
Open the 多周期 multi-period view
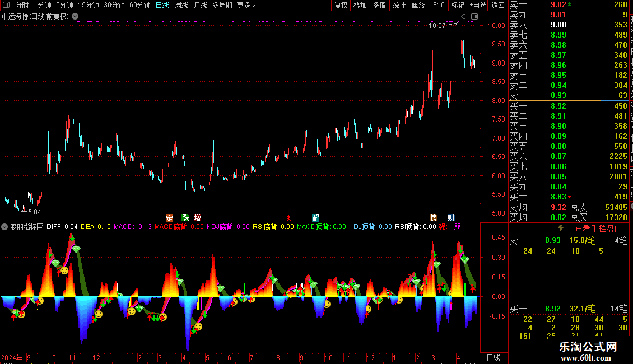coord(222,5)
